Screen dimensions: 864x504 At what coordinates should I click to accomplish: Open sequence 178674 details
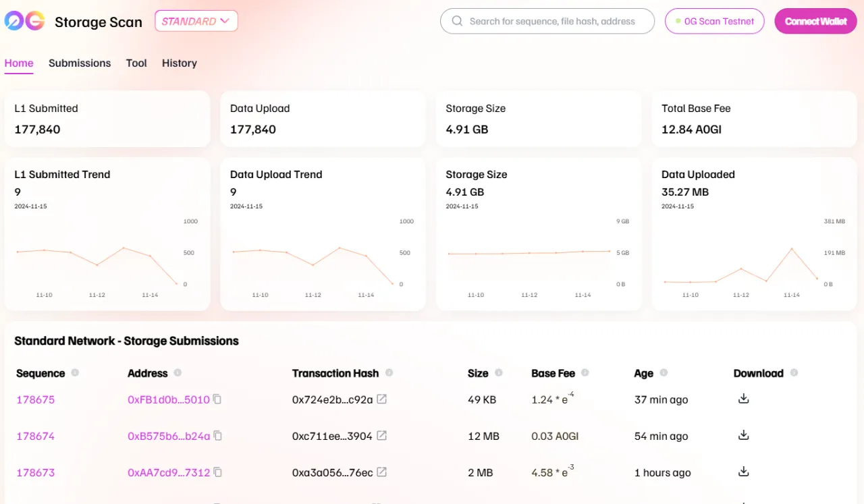pos(35,436)
